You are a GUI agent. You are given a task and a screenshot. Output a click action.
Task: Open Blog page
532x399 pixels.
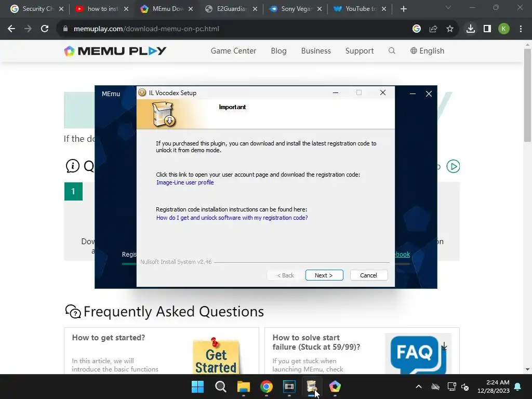278,51
